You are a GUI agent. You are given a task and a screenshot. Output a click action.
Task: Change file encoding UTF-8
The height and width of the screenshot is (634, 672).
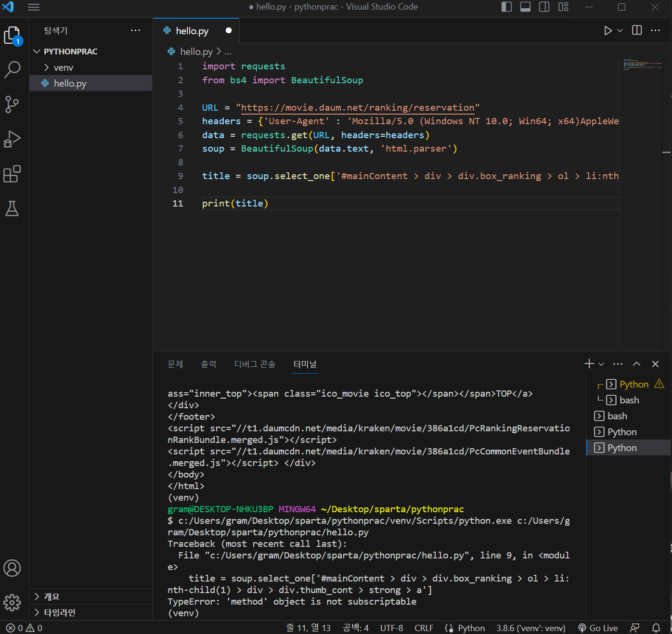392,628
